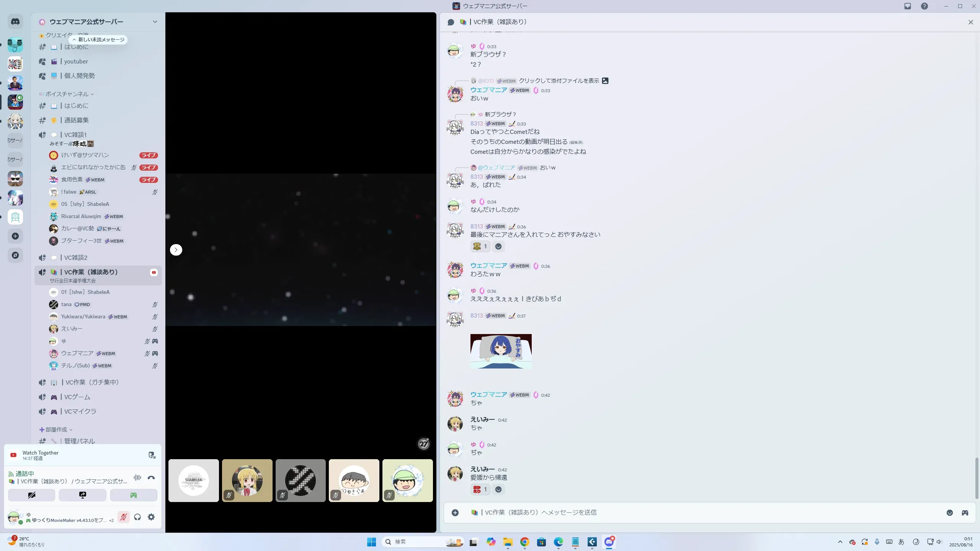Turn on the camera
The height and width of the screenshot is (551, 980).
point(31,495)
